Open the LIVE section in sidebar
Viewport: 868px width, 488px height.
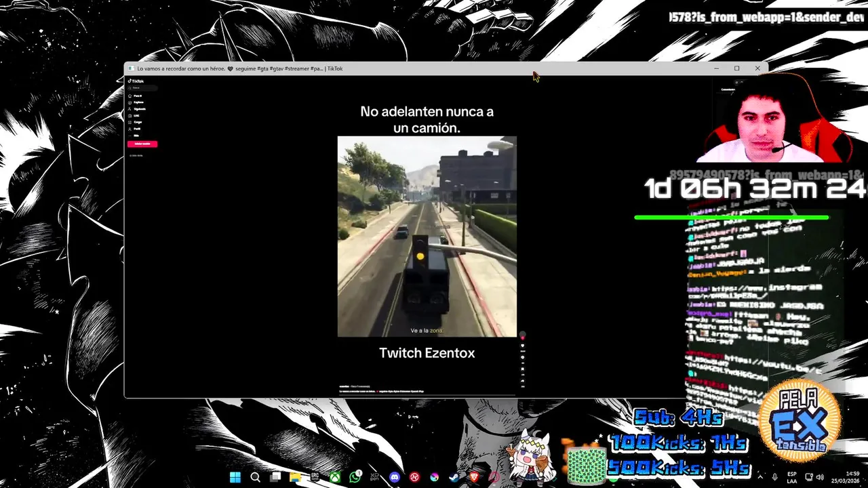tap(134, 116)
